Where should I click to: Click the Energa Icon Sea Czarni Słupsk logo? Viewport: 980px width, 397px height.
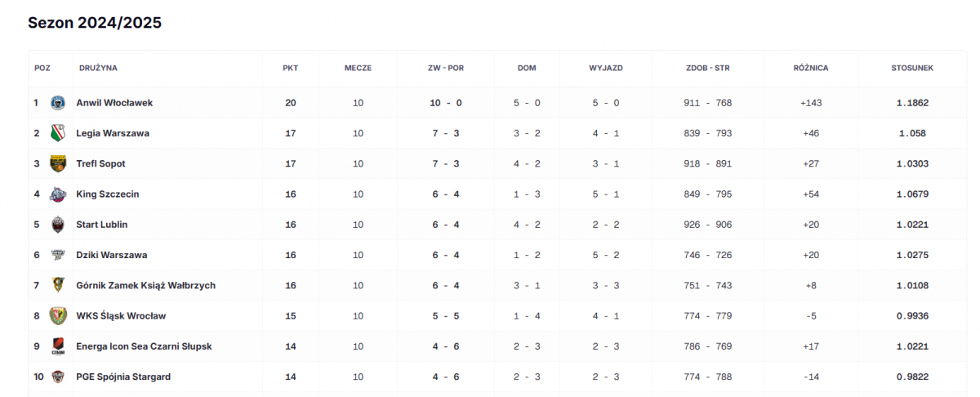58,346
